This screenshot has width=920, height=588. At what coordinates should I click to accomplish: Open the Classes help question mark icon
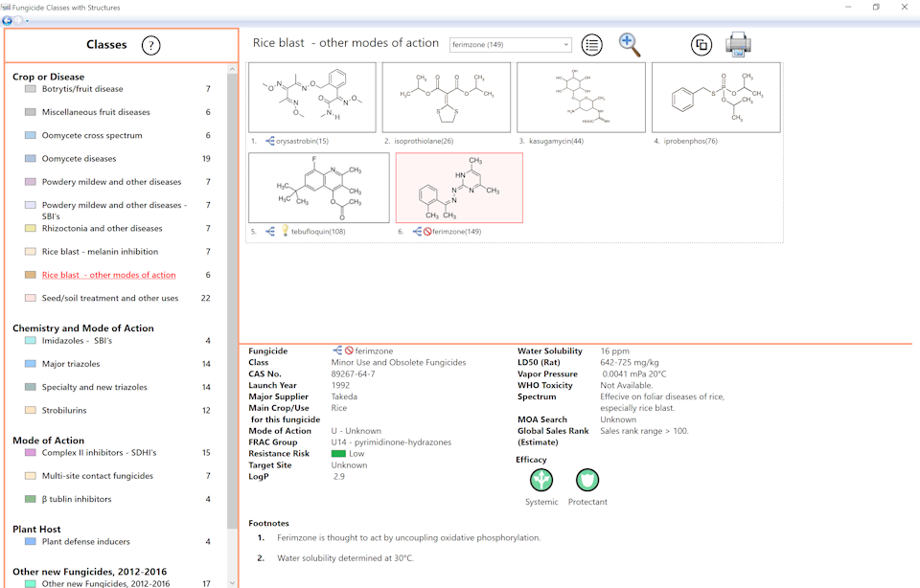(x=150, y=45)
